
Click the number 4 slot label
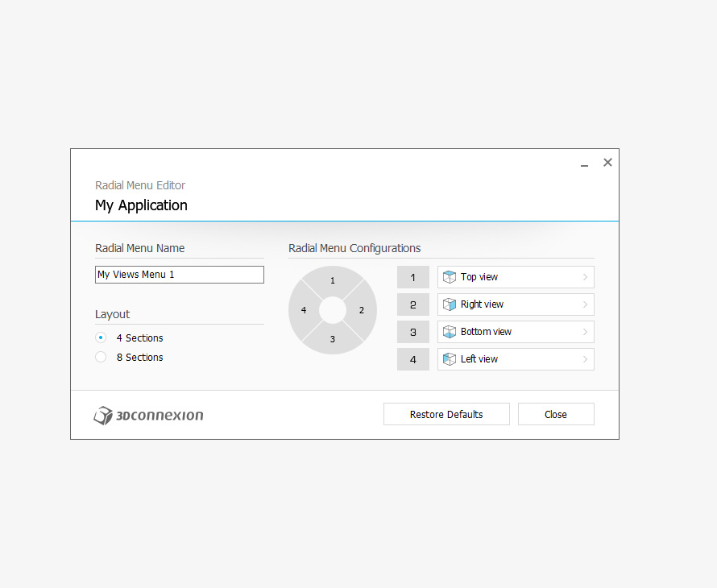click(413, 359)
